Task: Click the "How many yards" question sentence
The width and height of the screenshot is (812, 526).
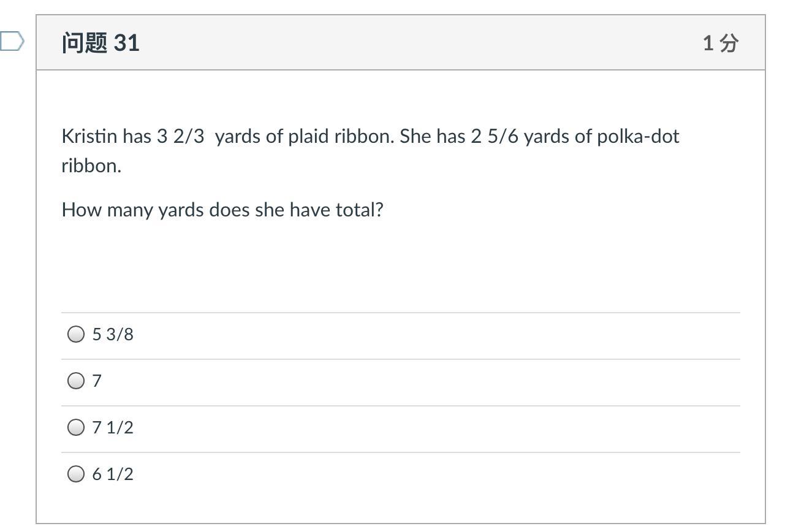Action: pos(222,210)
